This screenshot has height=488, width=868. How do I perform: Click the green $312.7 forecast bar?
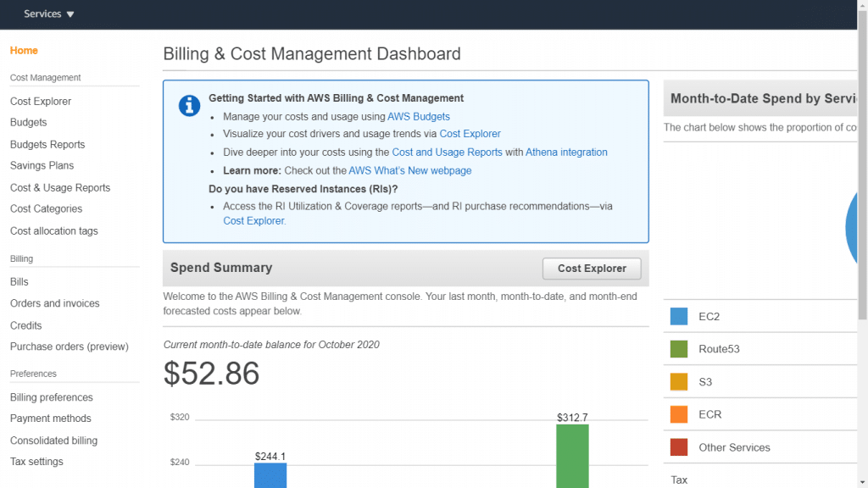[572, 456]
